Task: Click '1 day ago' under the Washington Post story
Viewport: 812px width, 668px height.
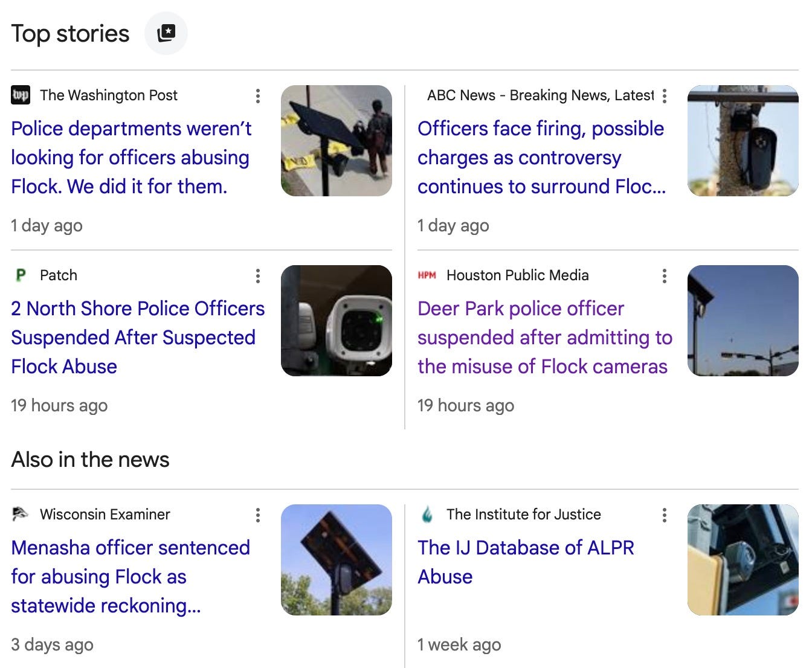Action: 47,225
